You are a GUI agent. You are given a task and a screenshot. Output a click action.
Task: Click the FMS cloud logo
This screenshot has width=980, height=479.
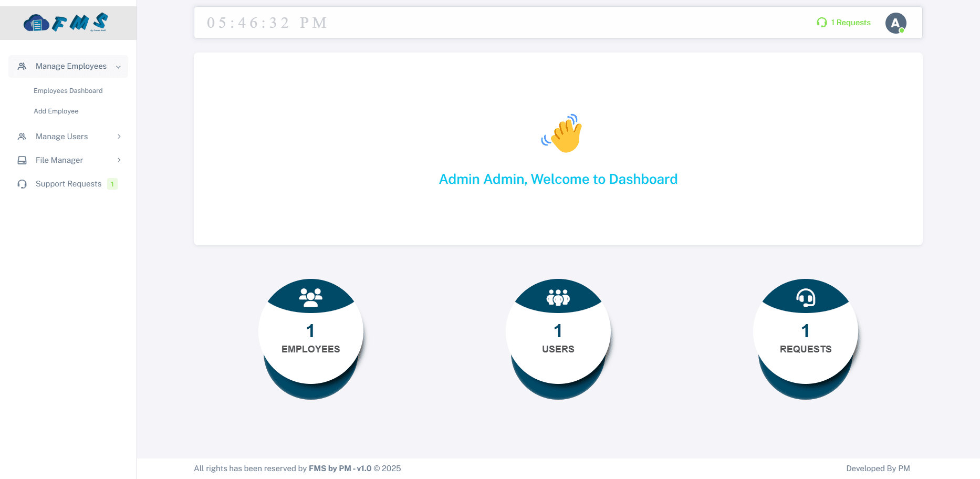coord(66,23)
